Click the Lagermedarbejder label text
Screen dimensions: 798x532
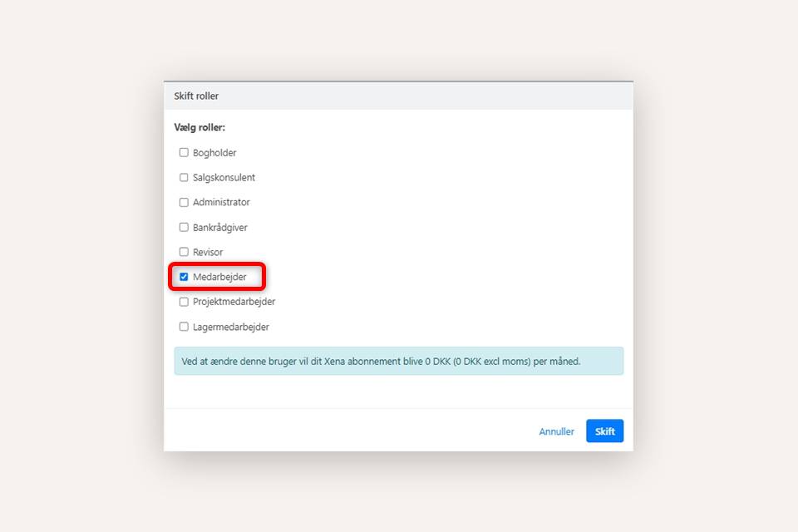click(231, 328)
